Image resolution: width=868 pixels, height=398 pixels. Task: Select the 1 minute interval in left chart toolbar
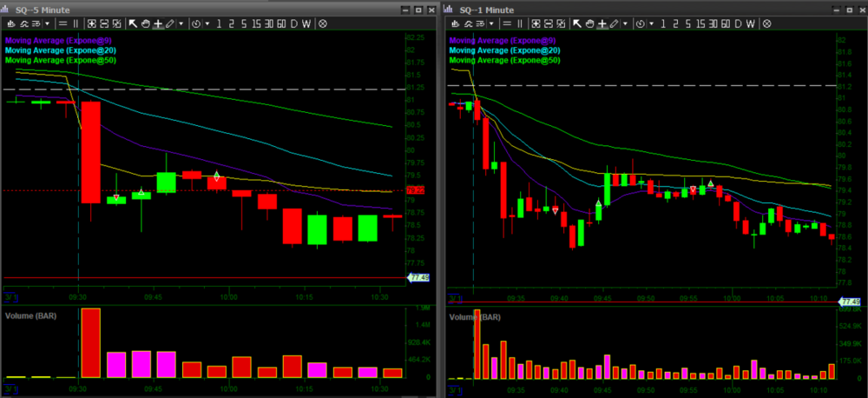point(219,24)
